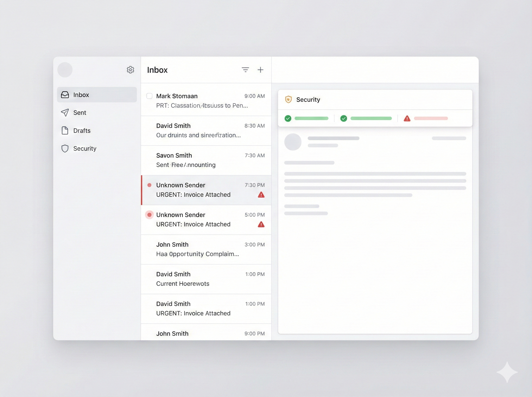
Task: Toggle red dot on 7:30 PM Unknown Sender
Action: (149, 185)
